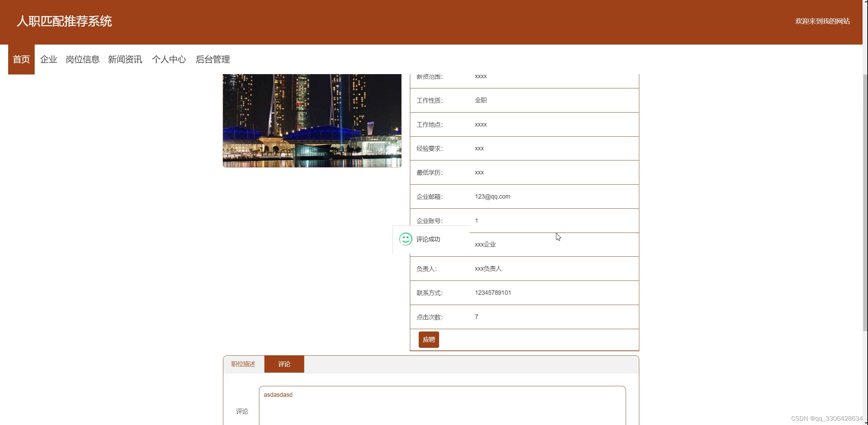Viewport: 868px width, 425px height.
Task: Click the 点击次数 counter value 7
Action: click(x=476, y=317)
